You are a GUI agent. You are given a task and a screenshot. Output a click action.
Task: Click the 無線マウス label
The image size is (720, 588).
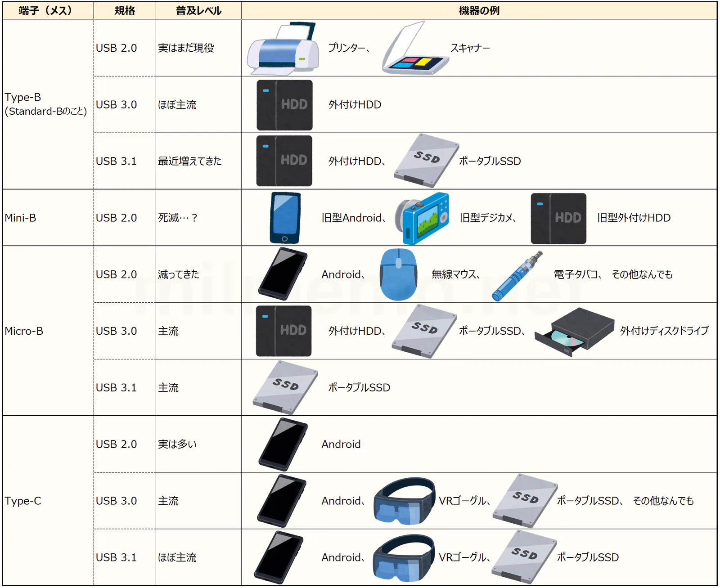(x=454, y=274)
